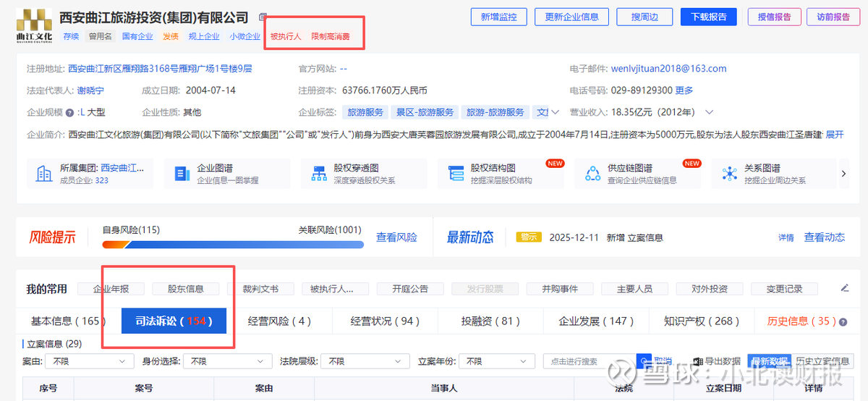Click the 企业年报 shortcut
Viewport: 868px width, 401px height.
(111, 289)
